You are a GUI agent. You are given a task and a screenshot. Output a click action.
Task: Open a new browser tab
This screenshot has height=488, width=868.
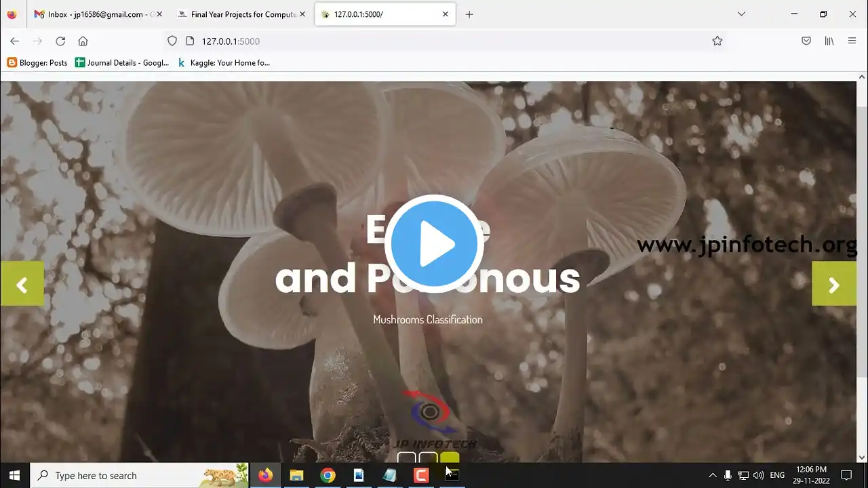[x=469, y=14]
